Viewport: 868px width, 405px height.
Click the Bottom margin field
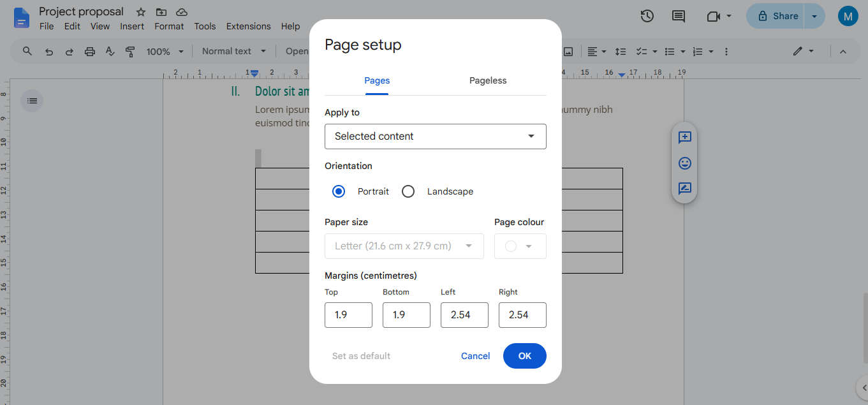pos(406,315)
